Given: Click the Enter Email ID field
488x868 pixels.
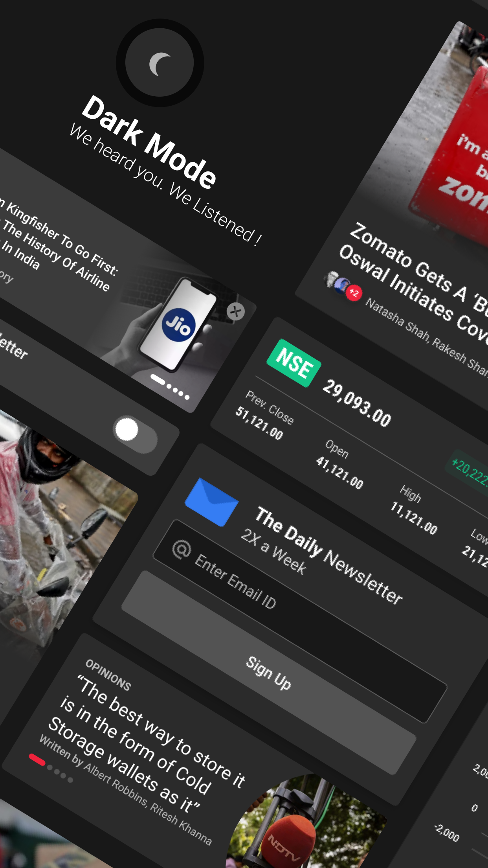Looking at the screenshot, I should click(300, 621).
